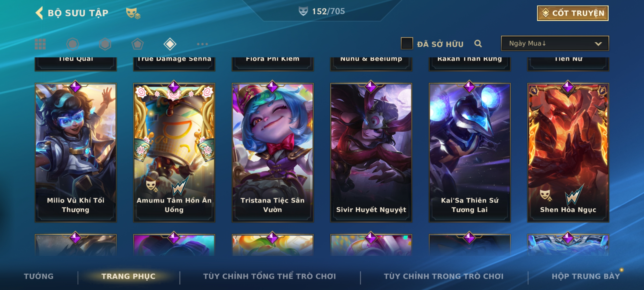The width and height of the screenshot is (644, 290).
Task: Select the Milio Vũ Khí Tối Thượng skin
Action: pyautogui.click(x=76, y=153)
